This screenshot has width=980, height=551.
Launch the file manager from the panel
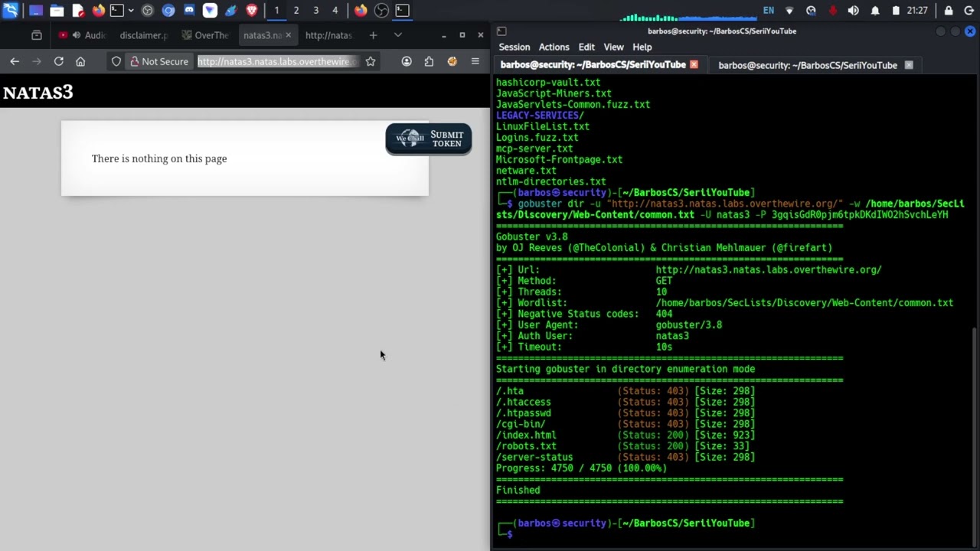pos(57,11)
